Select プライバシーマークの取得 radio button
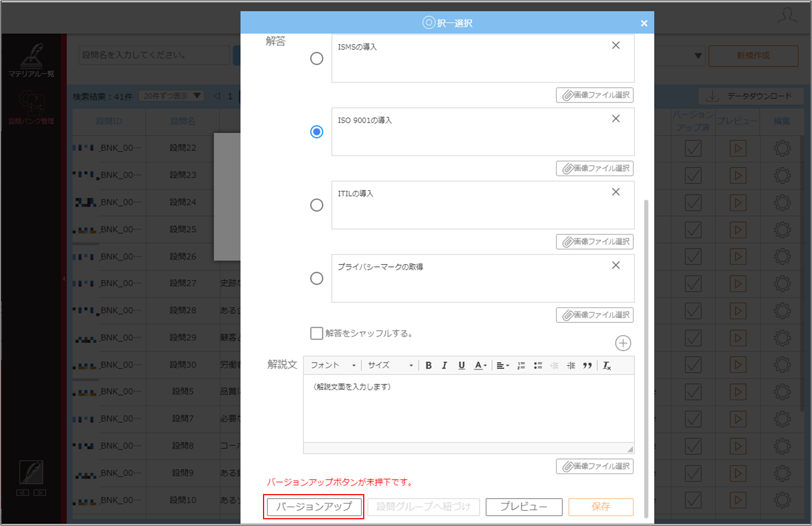 click(x=317, y=278)
